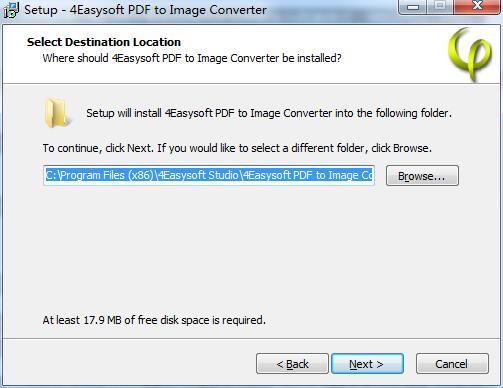Click the green 4Easysoft logo
The image size is (503, 388).
click(470, 54)
